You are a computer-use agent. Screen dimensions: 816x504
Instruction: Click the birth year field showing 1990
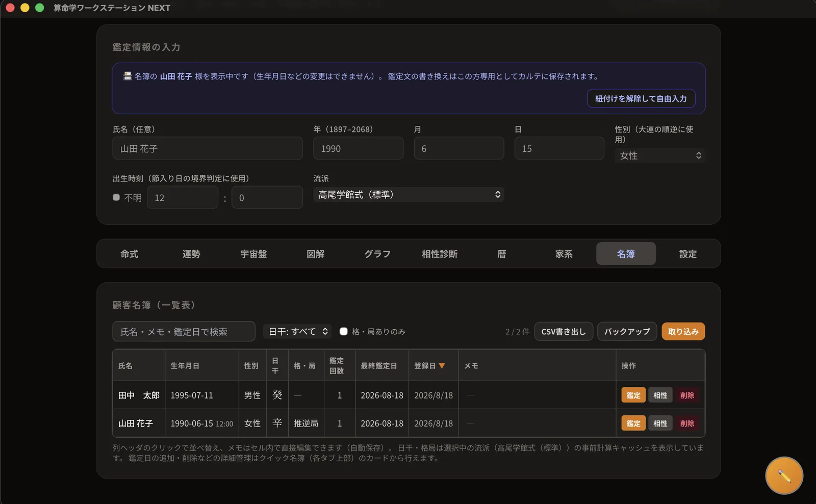tap(359, 148)
